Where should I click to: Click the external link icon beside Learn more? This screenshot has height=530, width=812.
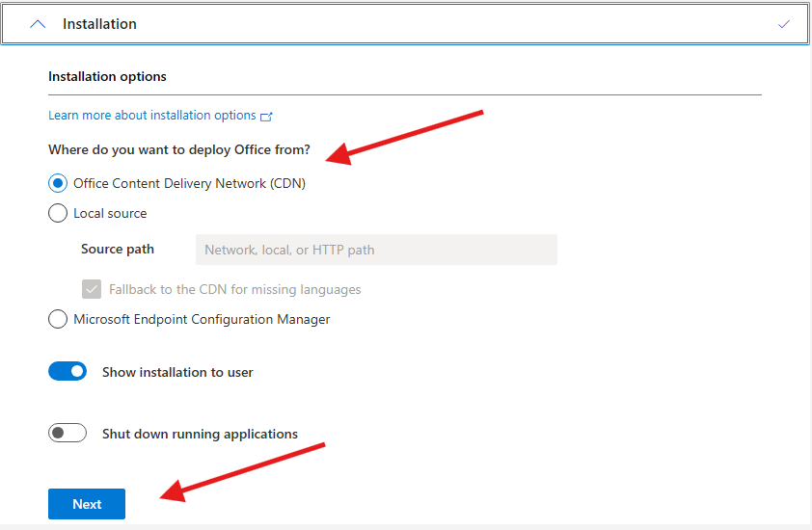click(x=267, y=116)
